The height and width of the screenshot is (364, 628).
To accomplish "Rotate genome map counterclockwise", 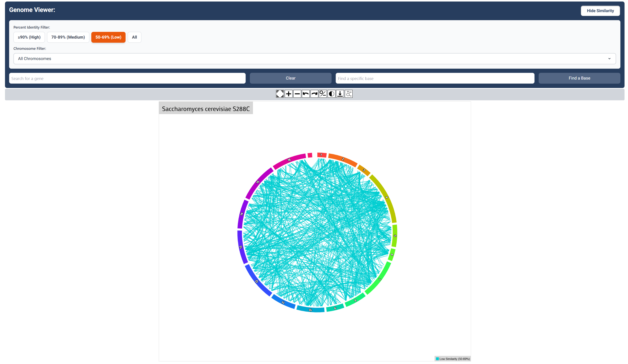I will (306, 94).
